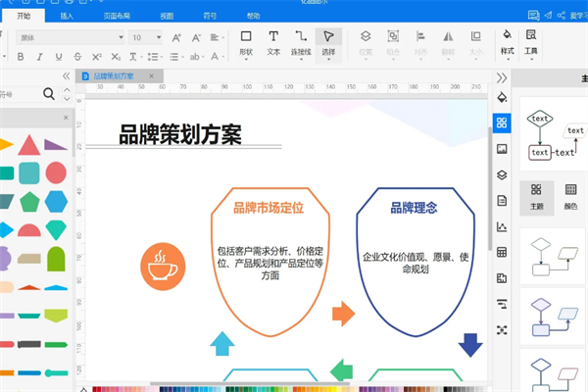Open the comment icon in title bar

pos(533,16)
